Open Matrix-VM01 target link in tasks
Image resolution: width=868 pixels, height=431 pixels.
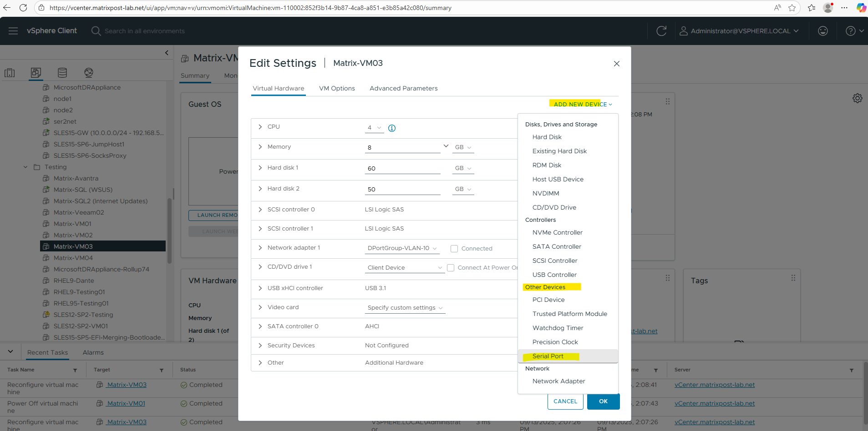pos(126,403)
